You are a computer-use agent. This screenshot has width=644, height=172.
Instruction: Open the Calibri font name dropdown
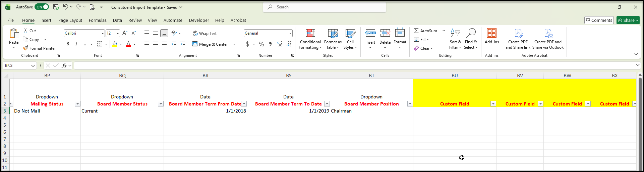pos(103,33)
